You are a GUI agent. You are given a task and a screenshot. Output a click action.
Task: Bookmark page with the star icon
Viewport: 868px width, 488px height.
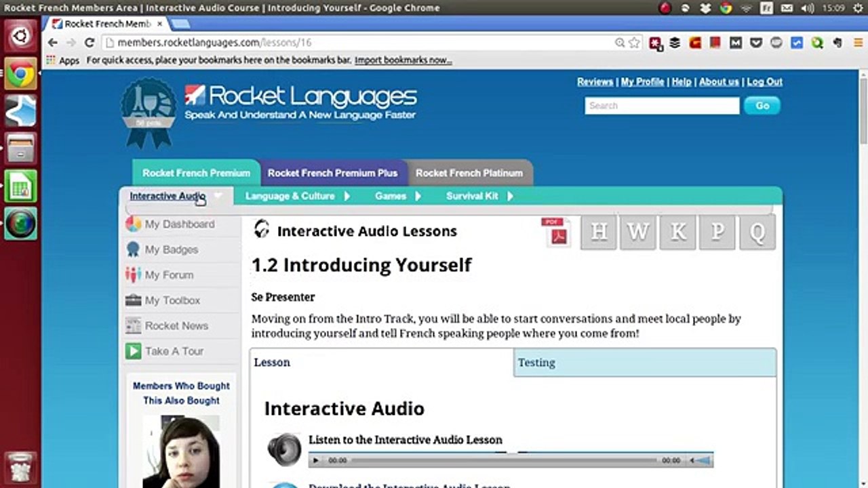coord(634,43)
